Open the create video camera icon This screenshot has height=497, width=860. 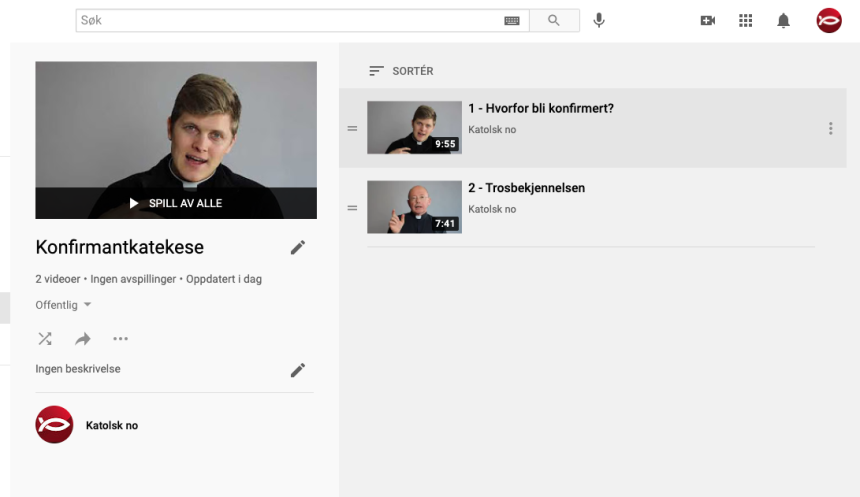coord(708,21)
